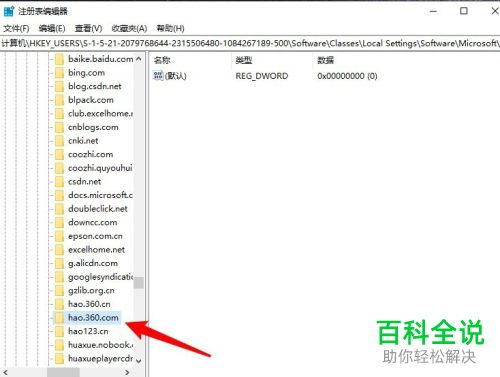Select the excelhome.net key
Screen dimensions: 500x377
point(96,250)
